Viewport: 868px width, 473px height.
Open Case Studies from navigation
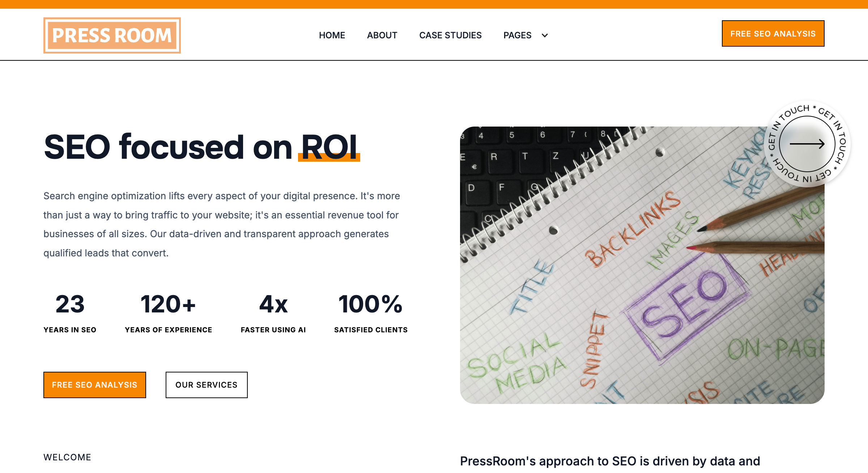pyautogui.click(x=450, y=35)
